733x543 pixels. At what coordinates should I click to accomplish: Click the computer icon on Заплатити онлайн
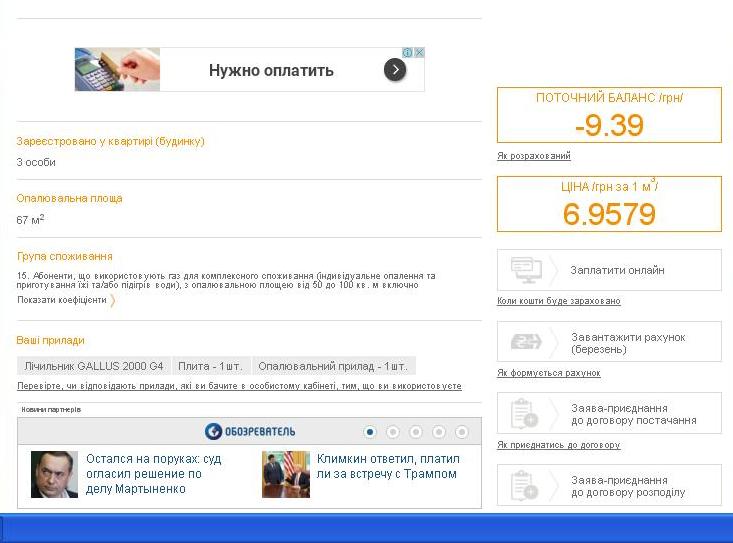pos(526,270)
